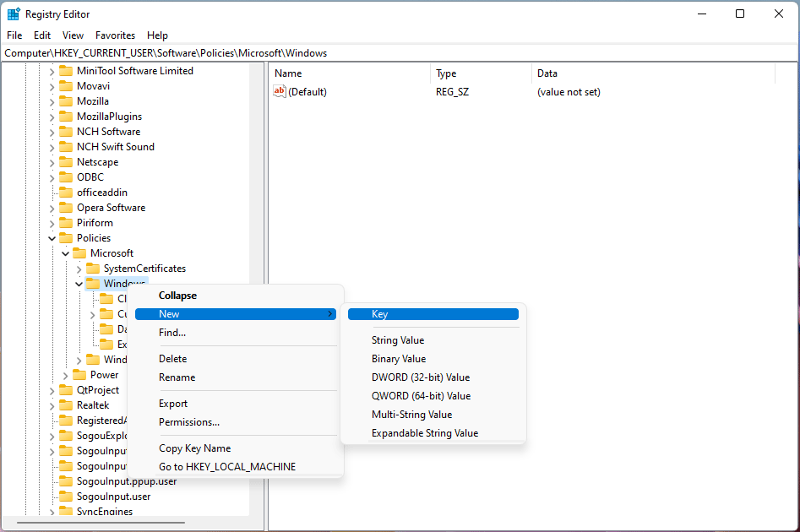800x532 pixels.
Task: Click the (Default) string value icon
Action: [280, 92]
